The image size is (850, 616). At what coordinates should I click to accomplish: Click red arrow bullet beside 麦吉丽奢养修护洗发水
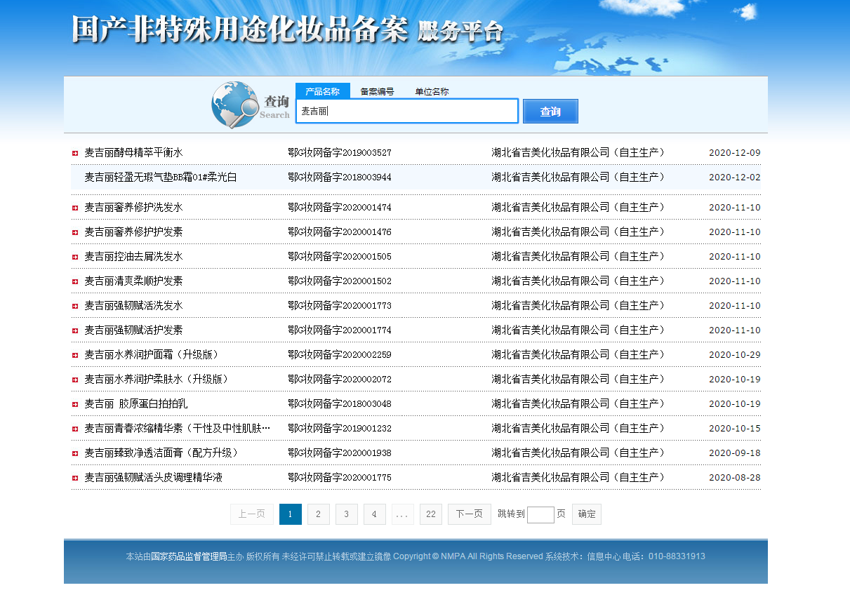(75, 208)
